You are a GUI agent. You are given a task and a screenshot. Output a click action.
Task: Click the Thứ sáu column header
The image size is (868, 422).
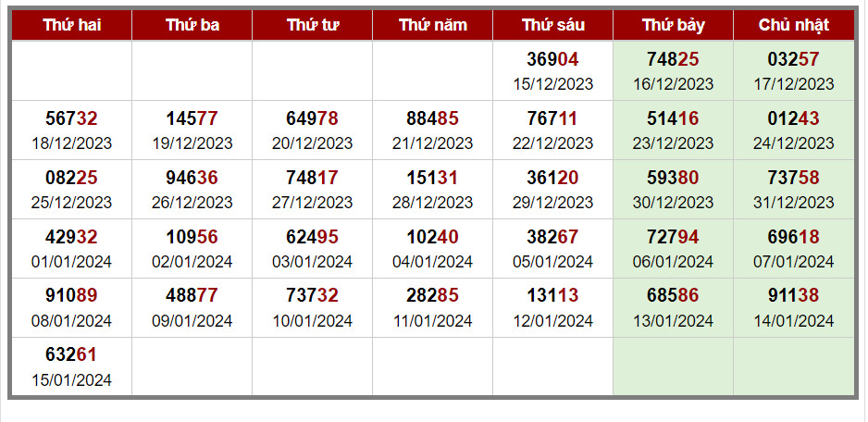[x=552, y=25]
